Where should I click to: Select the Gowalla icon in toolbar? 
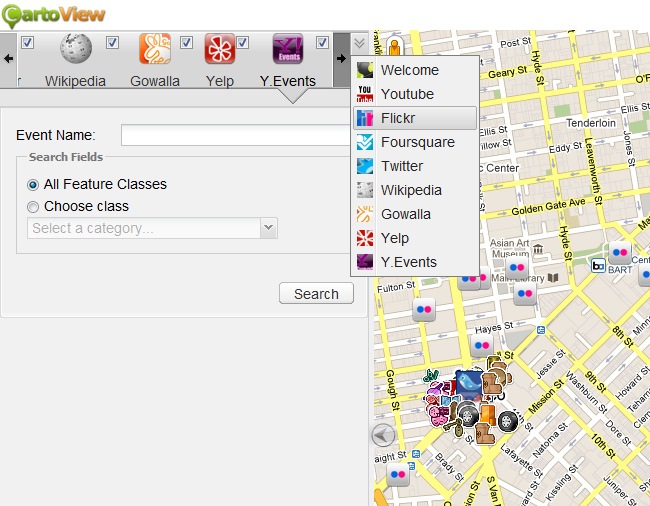pos(154,50)
